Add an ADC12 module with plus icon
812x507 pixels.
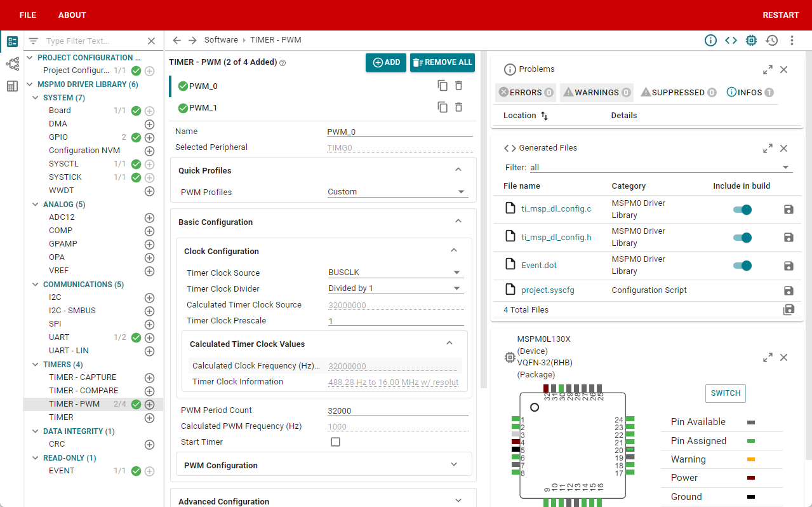click(x=150, y=217)
